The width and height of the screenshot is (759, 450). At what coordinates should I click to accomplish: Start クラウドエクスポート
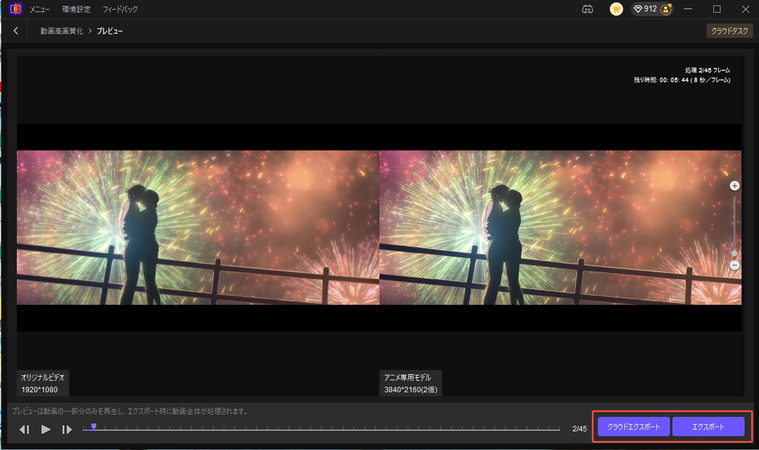coord(634,427)
